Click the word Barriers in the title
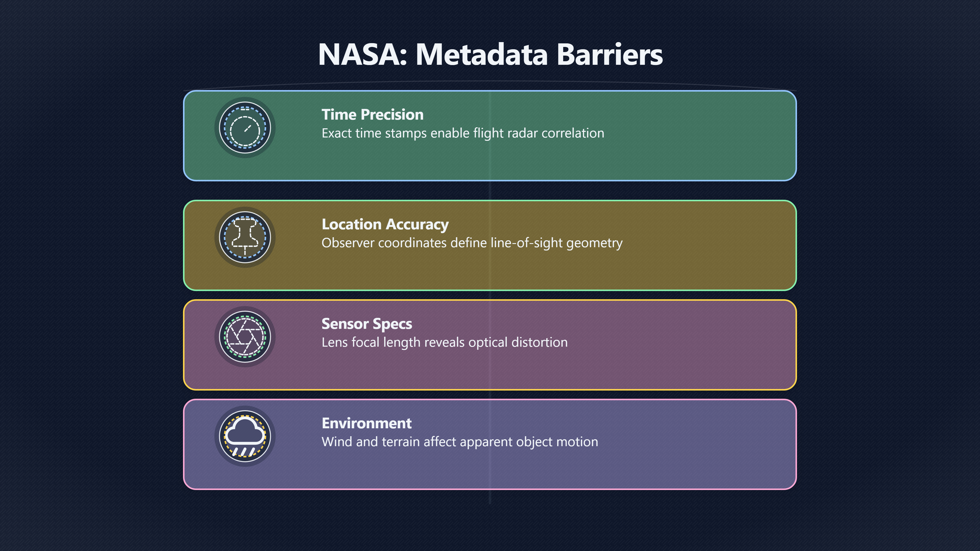Viewport: 980px width, 551px height. [x=609, y=54]
